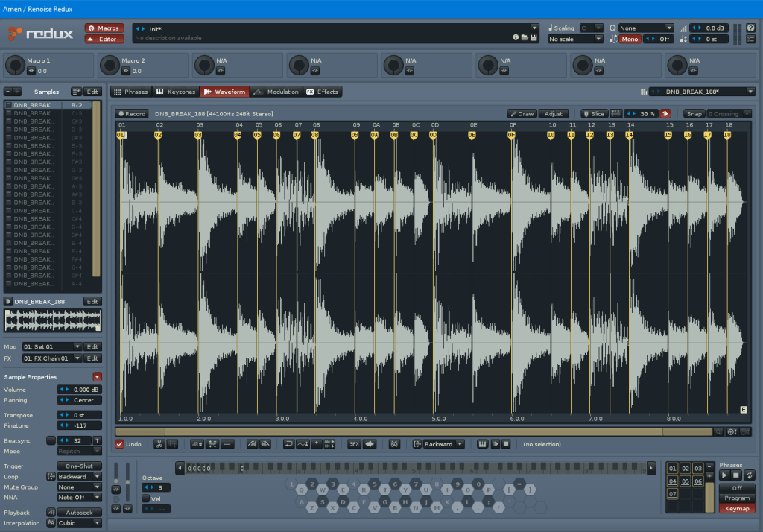Open the Loop mode Backward dropdown in properties
Image resolution: width=763 pixels, height=532 pixels.
coord(80,476)
